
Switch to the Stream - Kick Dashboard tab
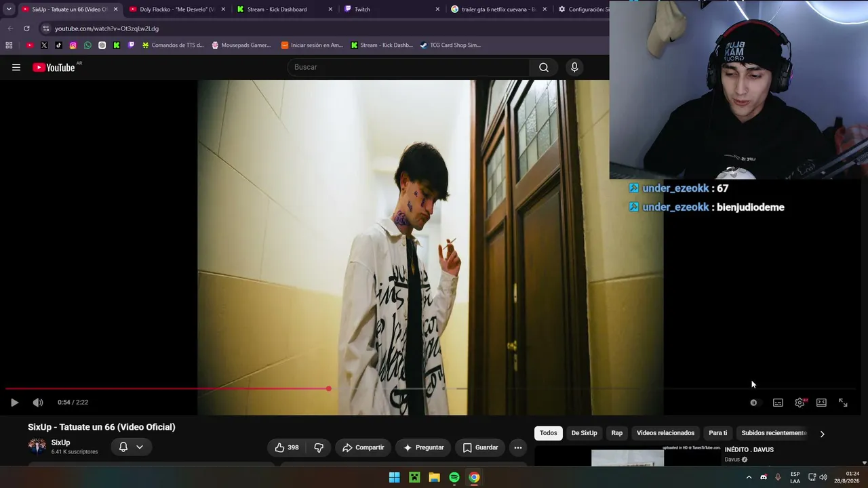coord(284,9)
